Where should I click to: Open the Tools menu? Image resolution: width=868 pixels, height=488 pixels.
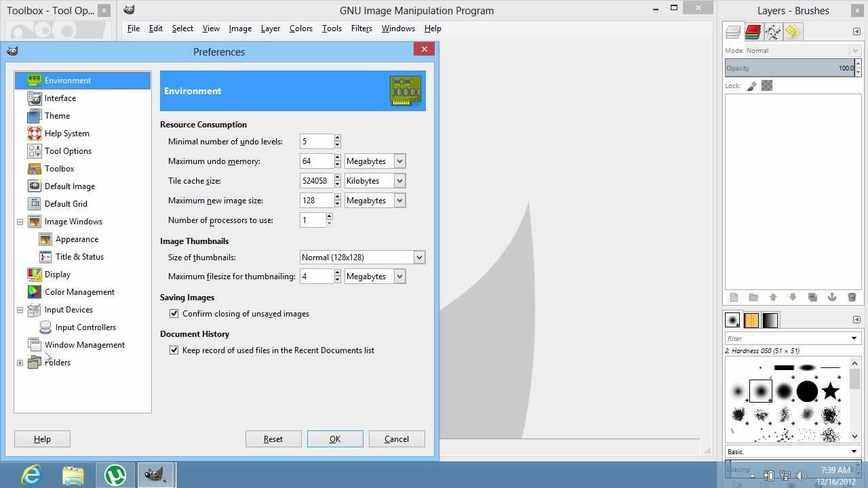tap(332, 28)
